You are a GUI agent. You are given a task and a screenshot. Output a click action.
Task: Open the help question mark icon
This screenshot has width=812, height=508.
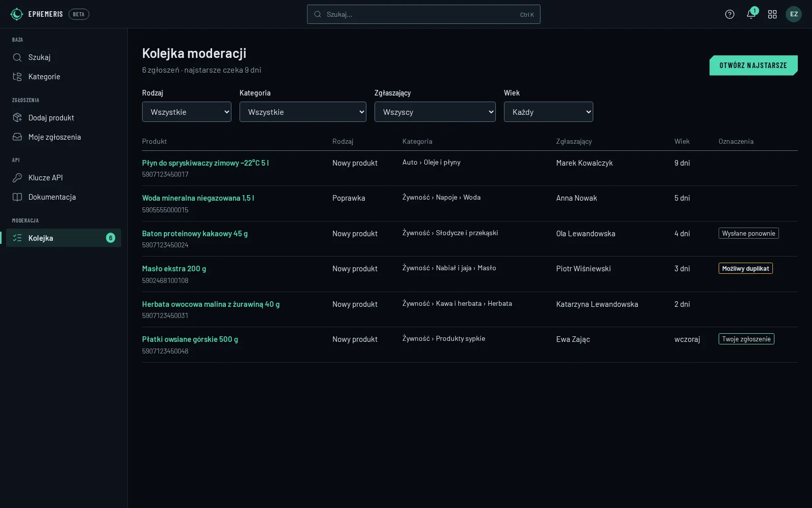pyautogui.click(x=730, y=14)
